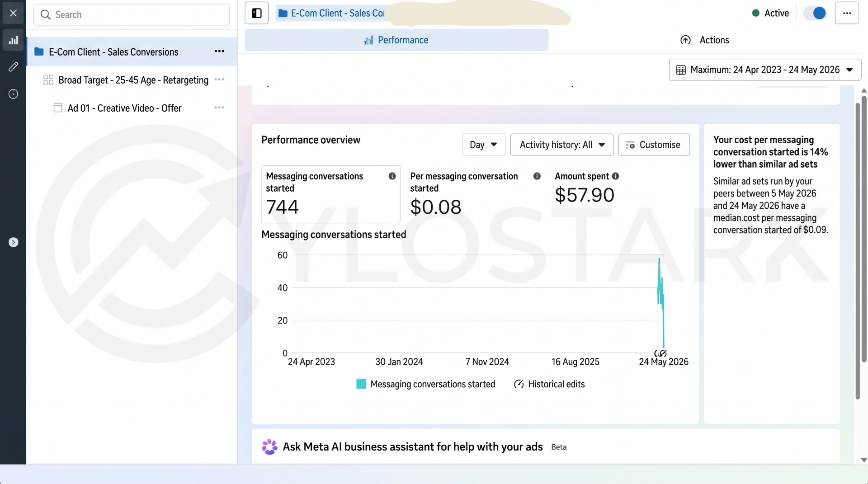Toggle the Active campaign switch
This screenshot has height=484, width=868.
pyautogui.click(x=815, y=13)
